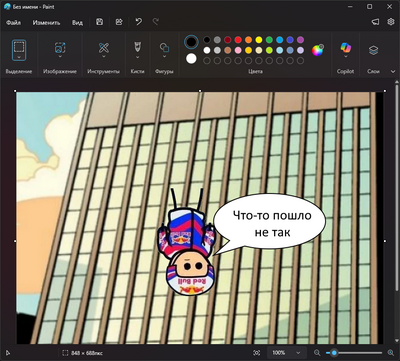Pick the green palette color
Viewport: 400px width, 361px height.
click(269, 40)
